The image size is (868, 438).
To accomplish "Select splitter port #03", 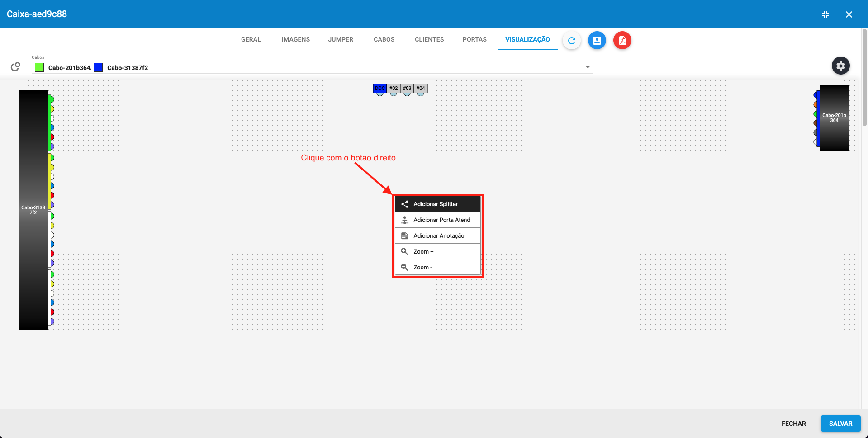I will (x=407, y=88).
